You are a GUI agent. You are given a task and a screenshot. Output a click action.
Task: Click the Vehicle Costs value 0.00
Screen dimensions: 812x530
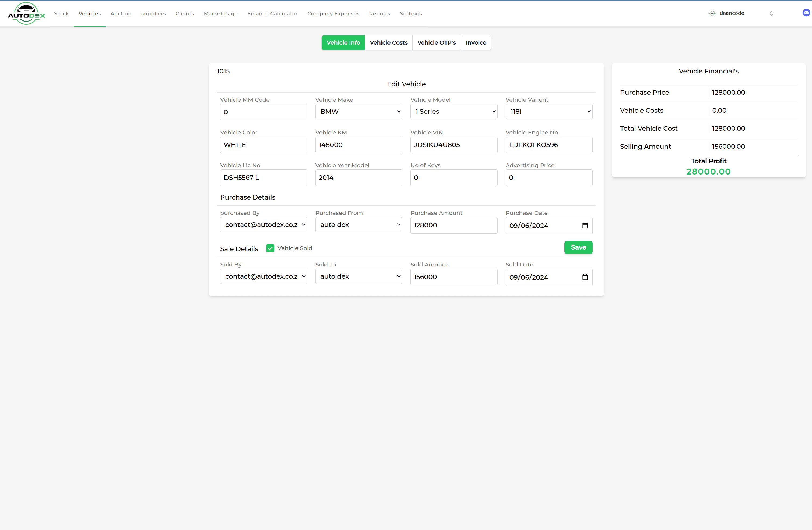(x=719, y=111)
